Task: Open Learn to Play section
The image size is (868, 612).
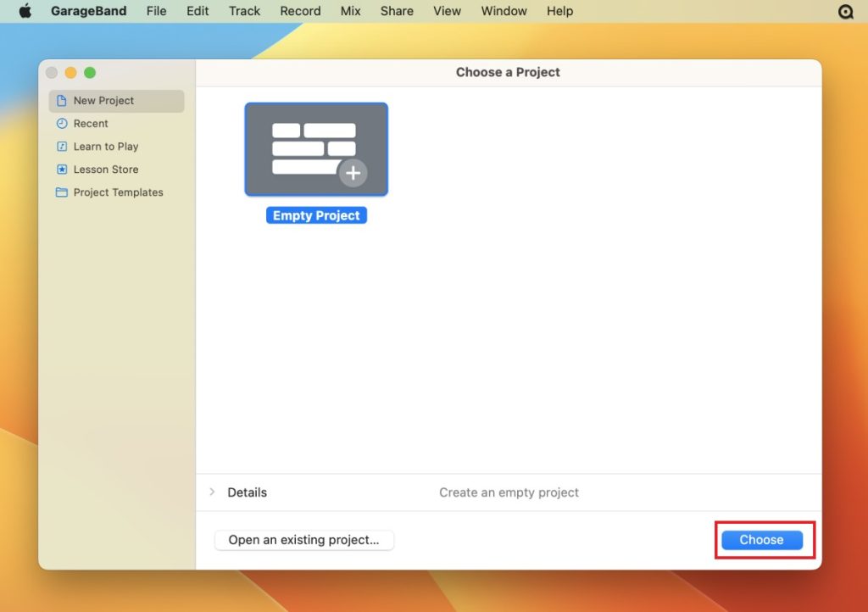Action: (116, 147)
